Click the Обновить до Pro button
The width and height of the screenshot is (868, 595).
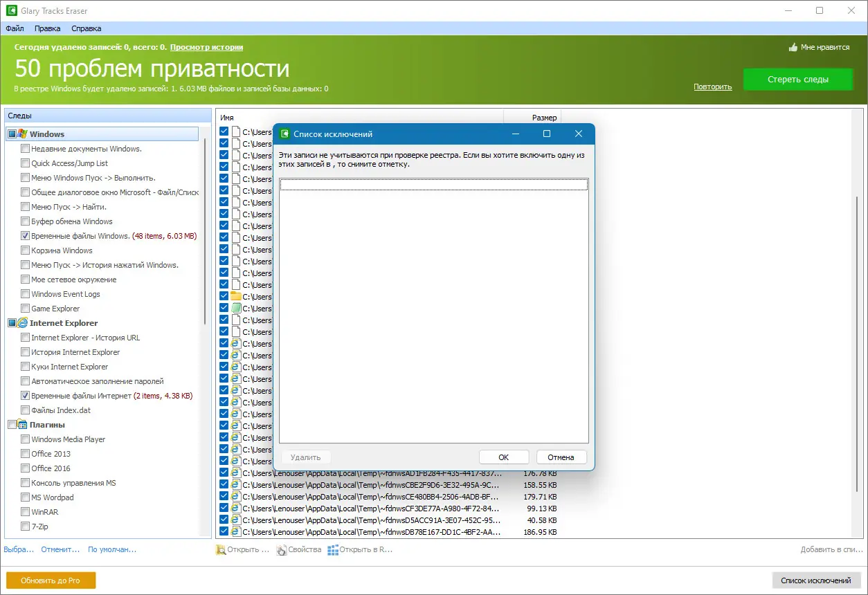tap(51, 580)
